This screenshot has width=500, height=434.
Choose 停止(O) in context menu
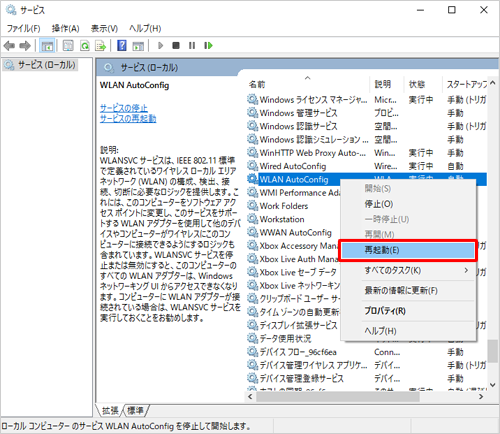pos(408,204)
